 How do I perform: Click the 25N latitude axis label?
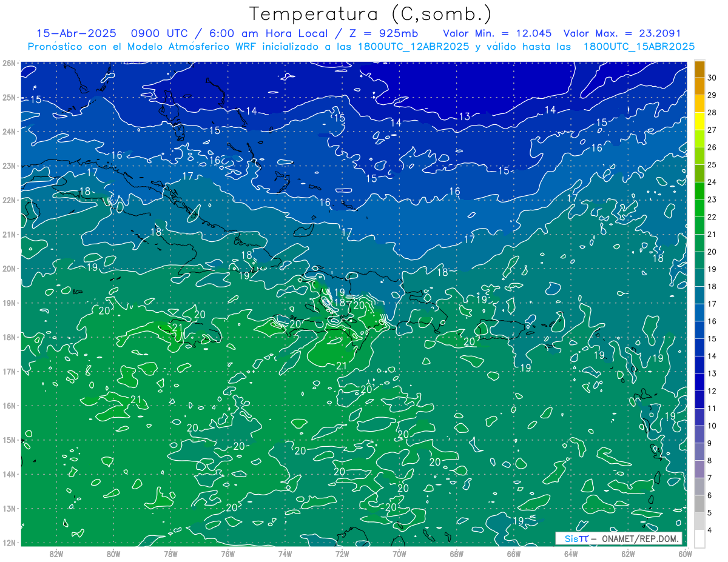tap(9, 97)
